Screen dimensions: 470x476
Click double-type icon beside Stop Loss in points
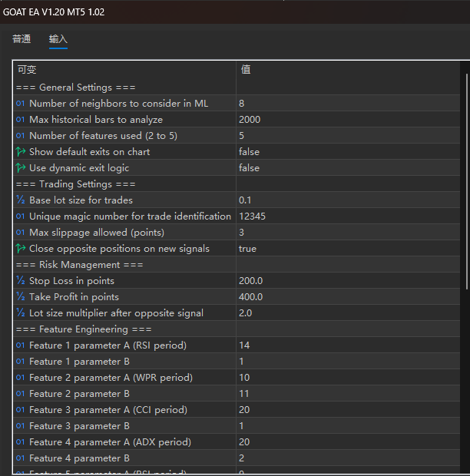tap(20, 280)
